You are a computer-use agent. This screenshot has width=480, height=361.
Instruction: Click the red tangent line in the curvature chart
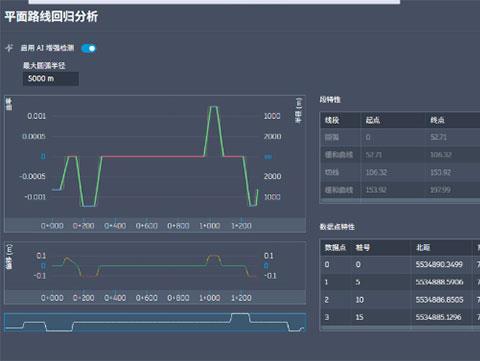pyautogui.click(x=153, y=156)
